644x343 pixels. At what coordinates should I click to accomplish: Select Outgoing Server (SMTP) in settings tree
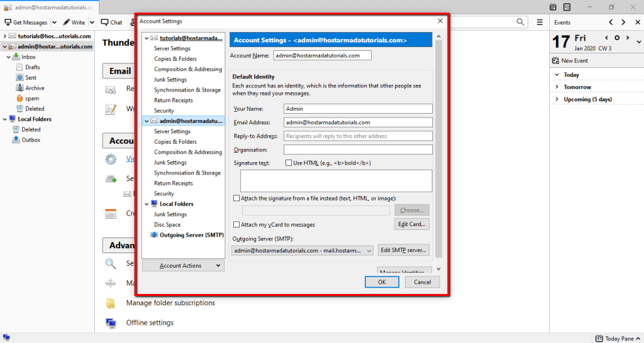tap(191, 235)
